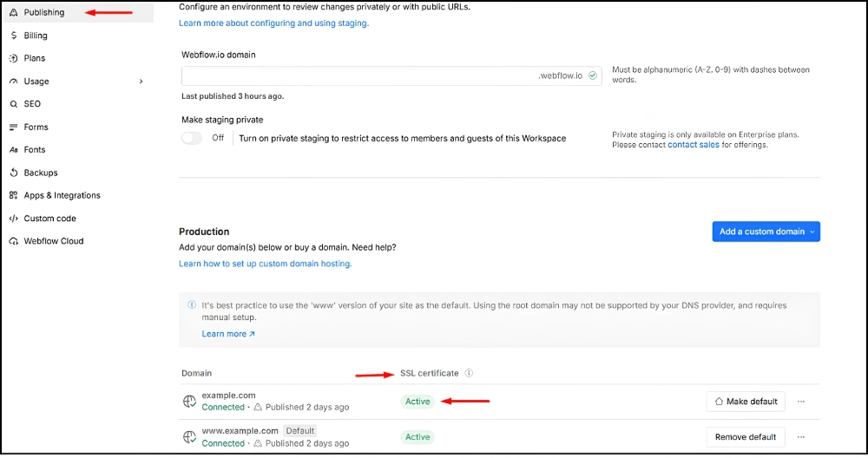Screen dimensions: 868x458
Task: Open Learn more about configuring staging link
Action: point(273,23)
